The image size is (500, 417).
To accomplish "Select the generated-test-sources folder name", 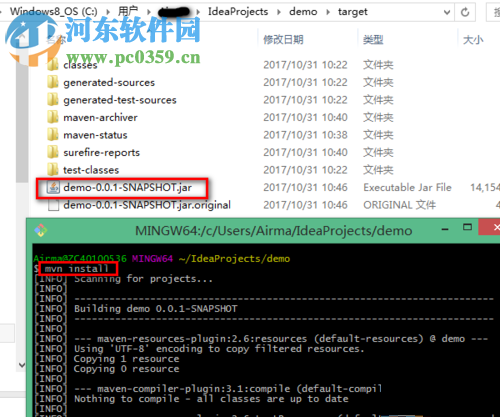I will click(120, 100).
